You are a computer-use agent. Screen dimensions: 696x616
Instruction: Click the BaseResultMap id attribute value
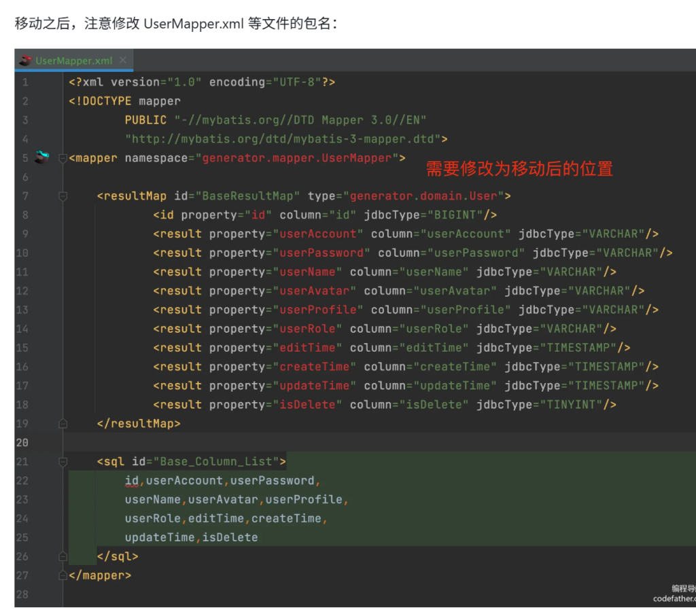point(247,196)
